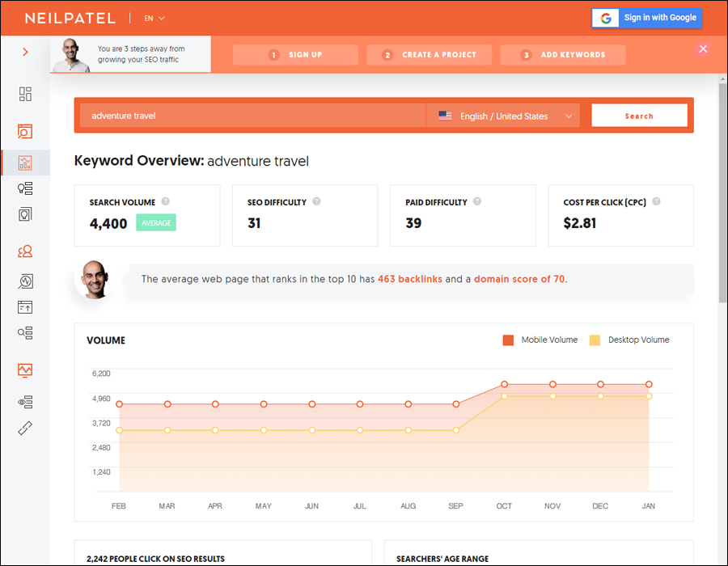728x566 pixels.
Task: Click the NEILPATEL logo
Action: pos(70,19)
